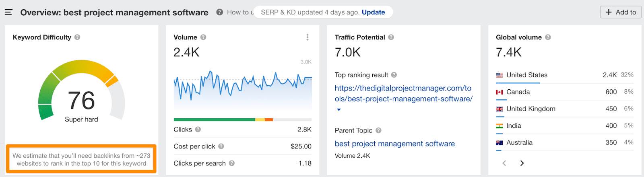Expand the top ranking result dropdown arrow

pos(339,109)
